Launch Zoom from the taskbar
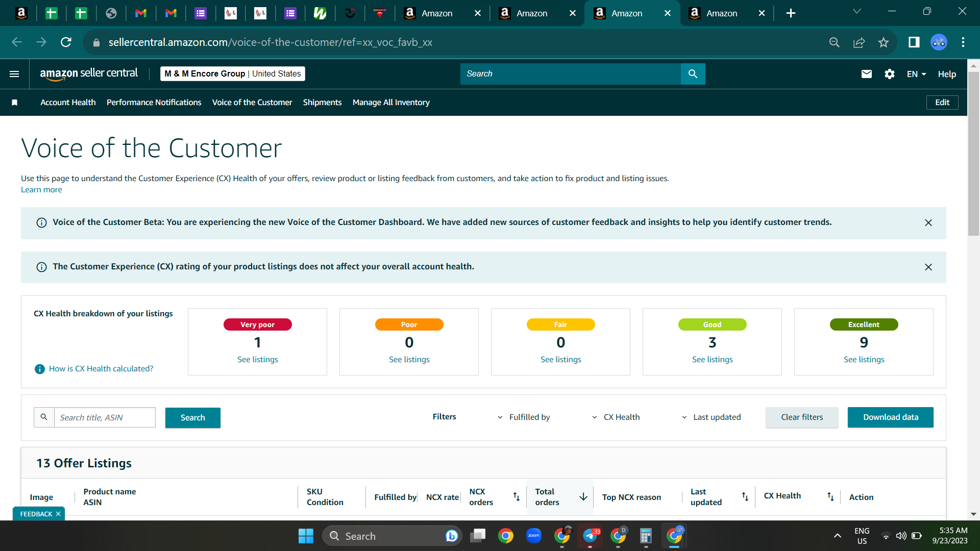This screenshot has width=980, height=551. click(x=534, y=536)
